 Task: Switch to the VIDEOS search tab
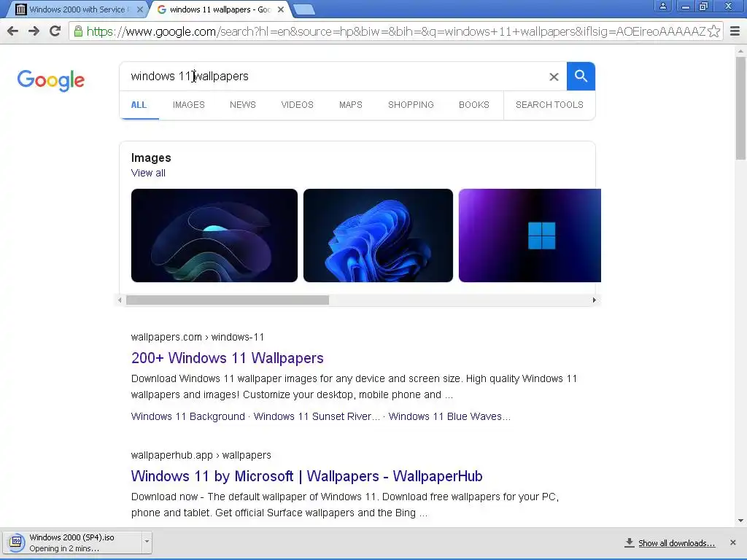(x=298, y=105)
